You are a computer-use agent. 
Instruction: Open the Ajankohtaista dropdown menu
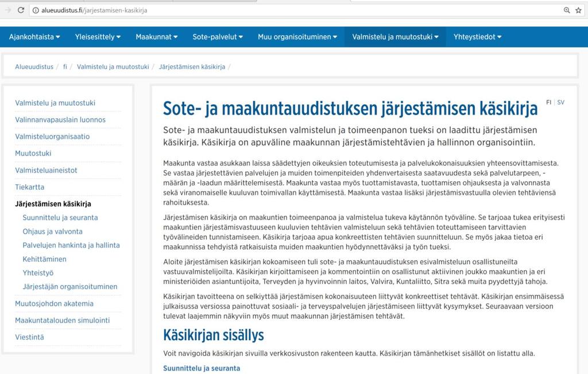tap(34, 37)
